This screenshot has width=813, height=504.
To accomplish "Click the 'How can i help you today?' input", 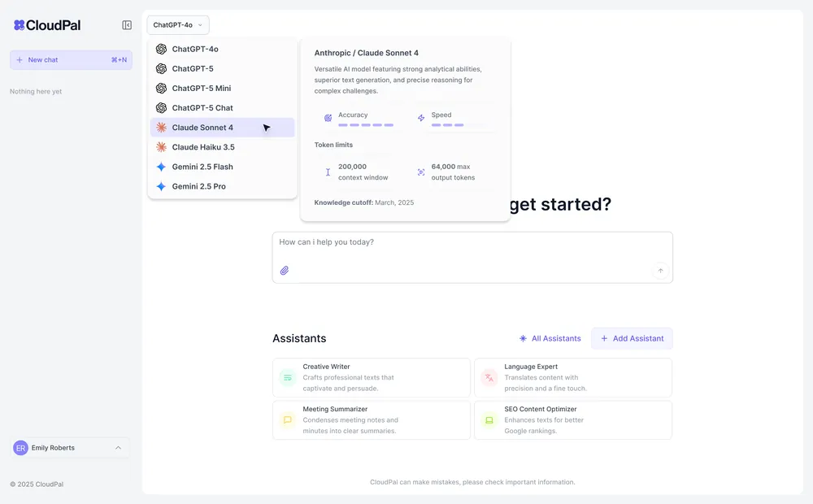I will pos(472,257).
